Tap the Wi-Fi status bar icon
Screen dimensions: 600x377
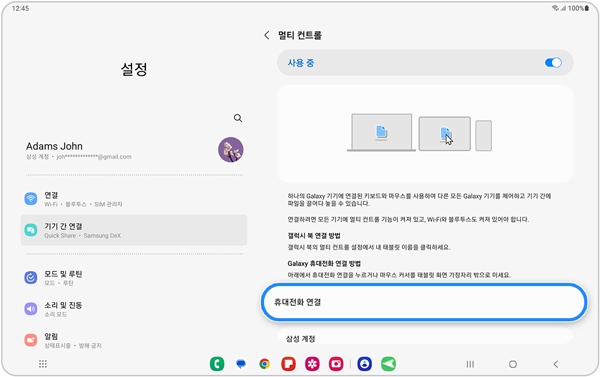coord(555,8)
